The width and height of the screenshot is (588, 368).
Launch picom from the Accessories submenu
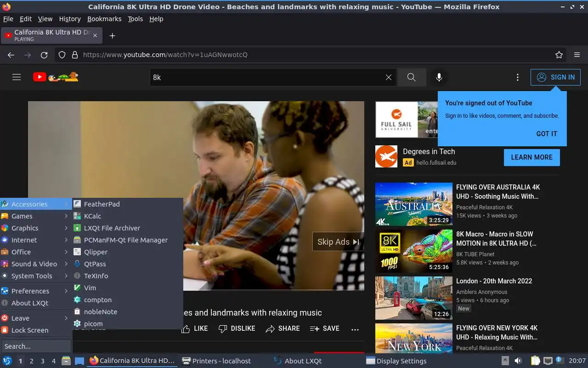coord(128,323)
